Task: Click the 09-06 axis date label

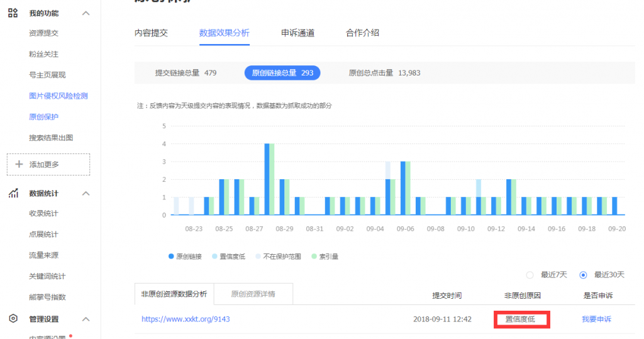Action: coord(405,229)
